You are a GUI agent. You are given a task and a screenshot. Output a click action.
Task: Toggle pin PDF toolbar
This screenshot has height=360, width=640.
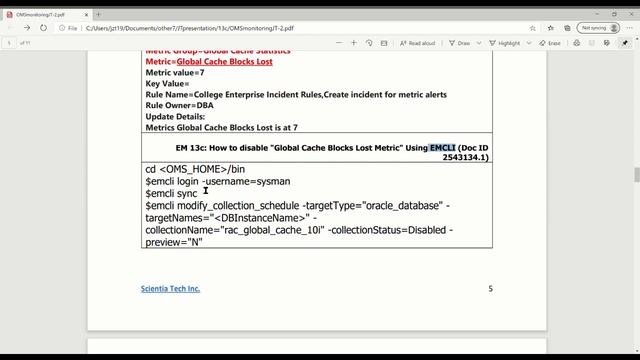[625, 43]
